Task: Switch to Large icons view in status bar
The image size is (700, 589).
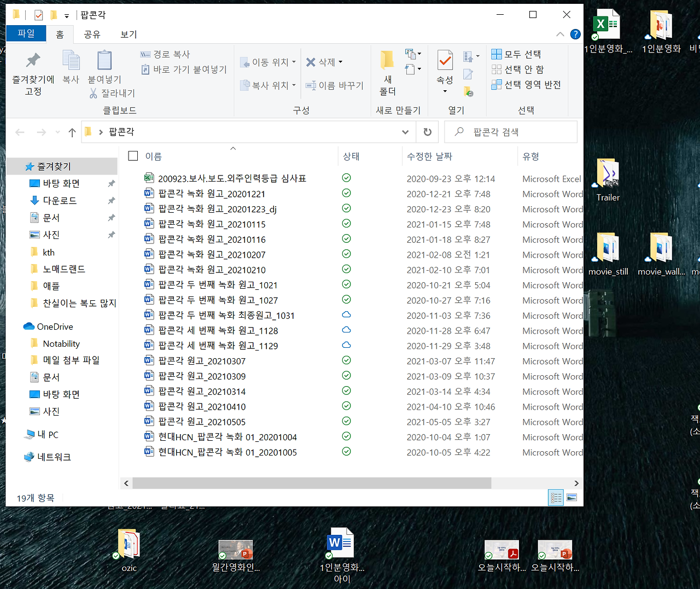Action: click(x=572, y=498)
